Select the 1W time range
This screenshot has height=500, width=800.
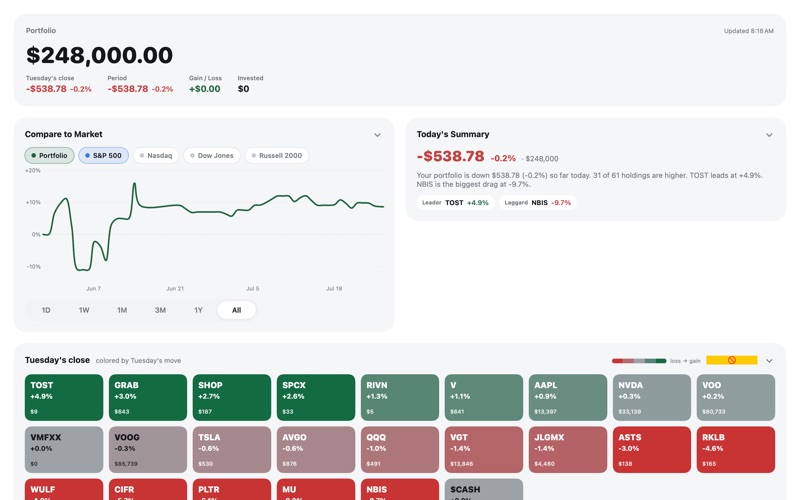click(84, 310)
